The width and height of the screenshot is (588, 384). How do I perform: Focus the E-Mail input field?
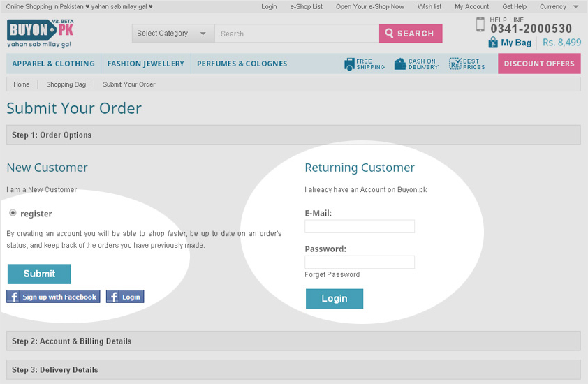pos(360,226)
